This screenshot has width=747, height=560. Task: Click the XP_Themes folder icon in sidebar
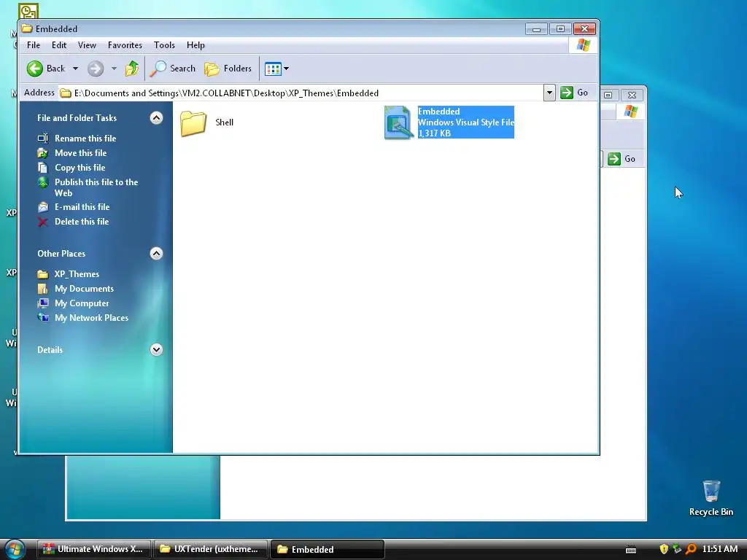[43, 274]
